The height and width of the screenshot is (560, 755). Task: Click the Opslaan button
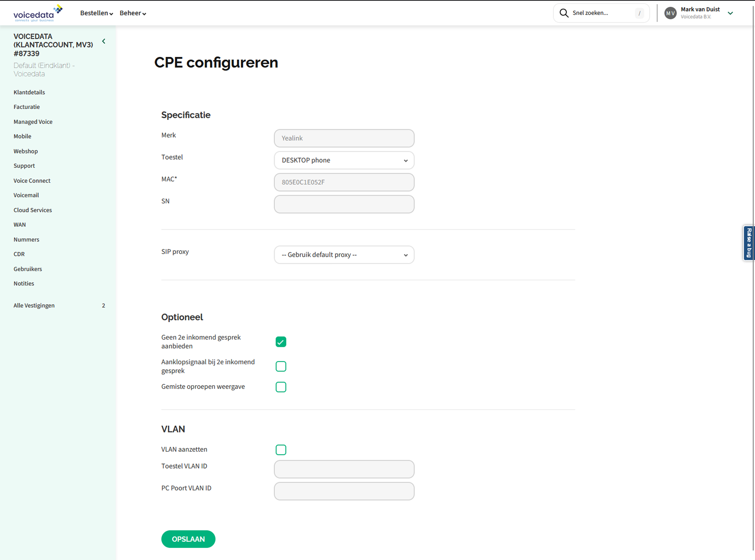188,539
